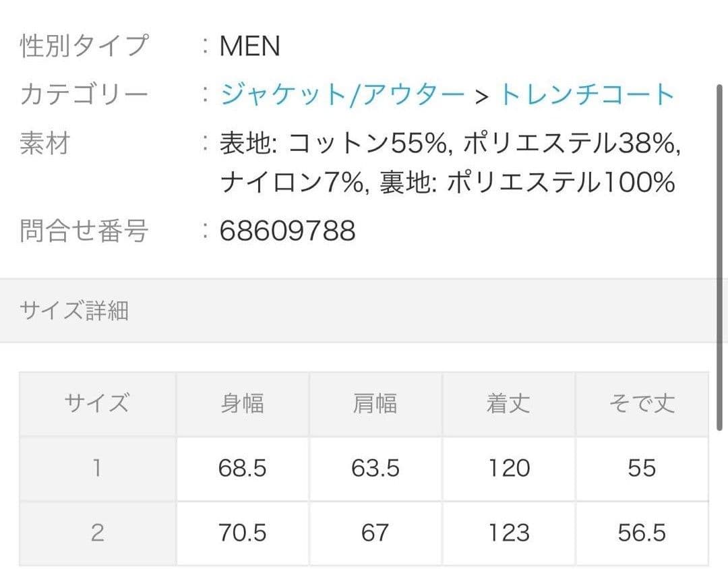Screen dimensions: 728x569
Task: Open the トレンチコート category link
Action: click(x=586, y=95)
